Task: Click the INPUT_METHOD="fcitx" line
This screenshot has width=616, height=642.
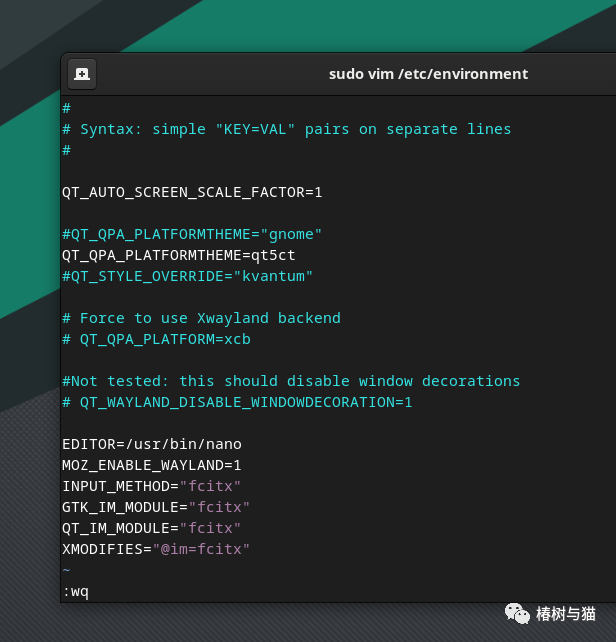Action: point(151,486)
